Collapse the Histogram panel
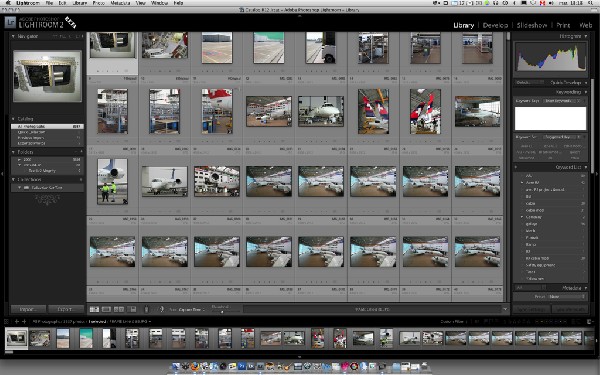Image resolution: width=600 pixels, height=375 pixels. point(586,36)
